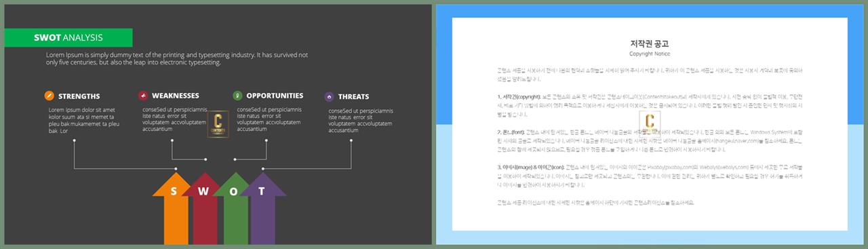868x249 pixels.
Task: Click the red Weaknesses icon
Action: pos(143,96)
